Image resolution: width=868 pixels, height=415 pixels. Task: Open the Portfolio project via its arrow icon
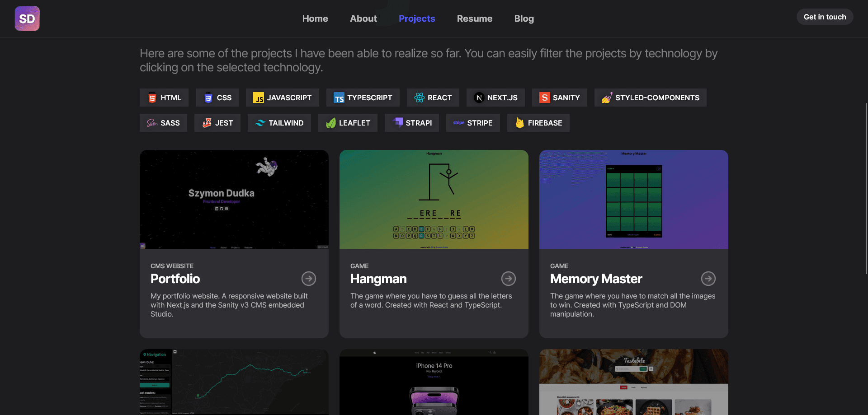pos(309,279)
